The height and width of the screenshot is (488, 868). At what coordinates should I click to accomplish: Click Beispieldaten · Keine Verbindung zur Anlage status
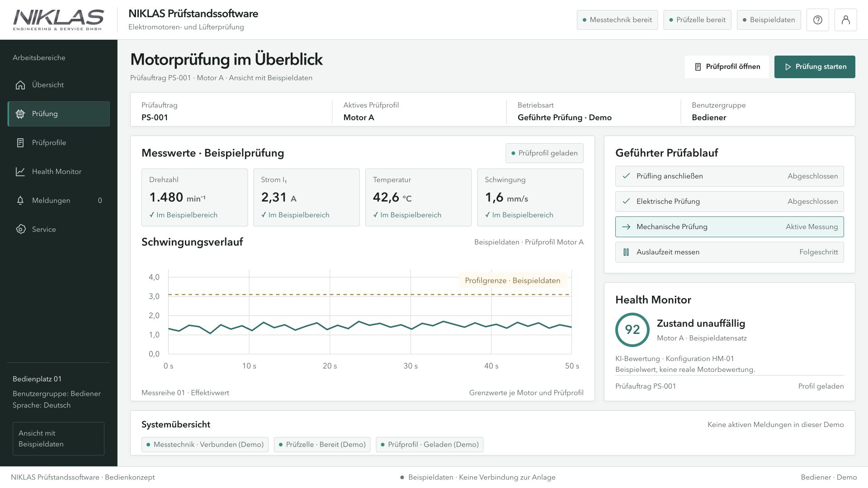coord(477,478)
